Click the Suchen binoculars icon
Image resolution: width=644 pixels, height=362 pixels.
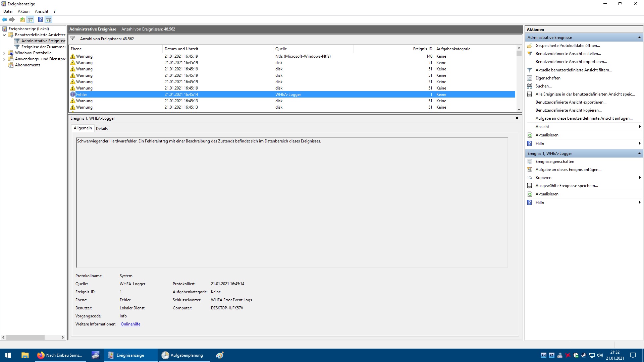pos(530,86)
